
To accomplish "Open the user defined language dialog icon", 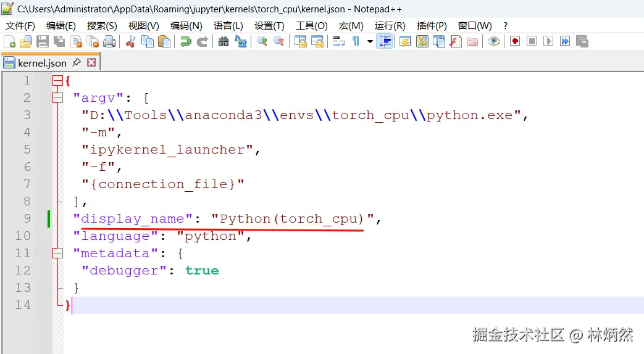I will point(406,41).
